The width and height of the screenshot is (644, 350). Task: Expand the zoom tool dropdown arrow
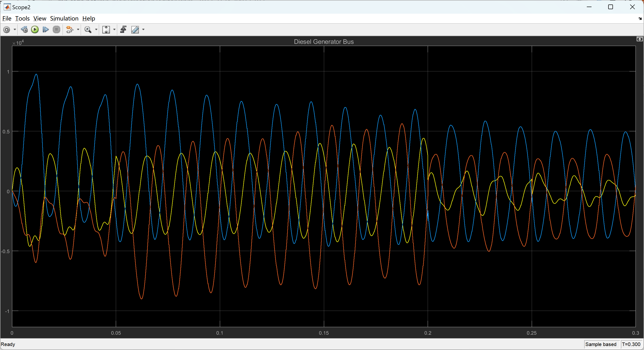pyautogui.click(x=96, y=29)
